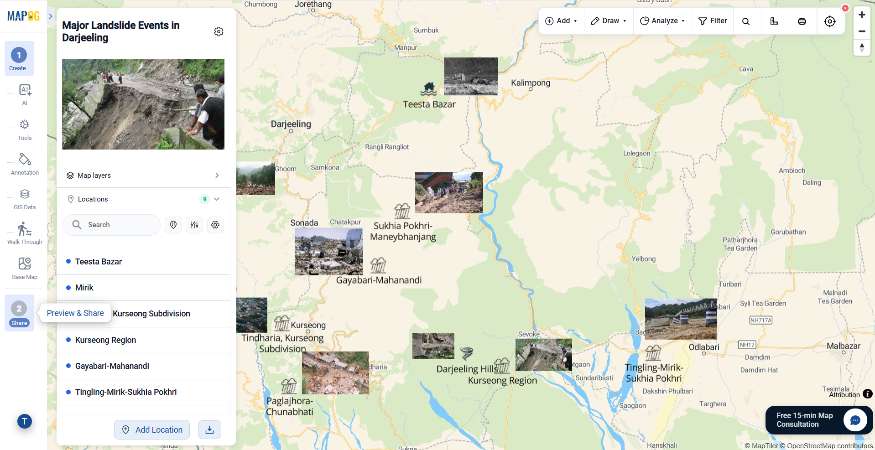The height and width of the screenshot is (450, 875).
Task: Reset map compass orientation
Action: point(862,47)
